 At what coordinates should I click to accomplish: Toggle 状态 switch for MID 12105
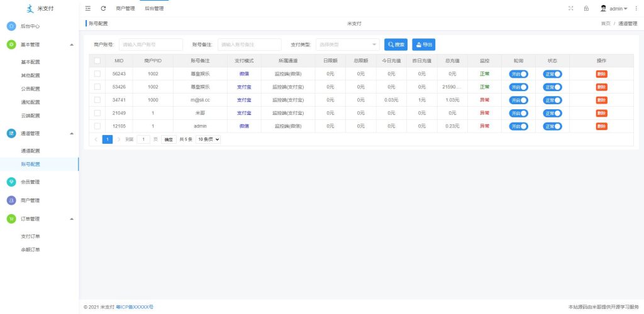pos(552,126)
